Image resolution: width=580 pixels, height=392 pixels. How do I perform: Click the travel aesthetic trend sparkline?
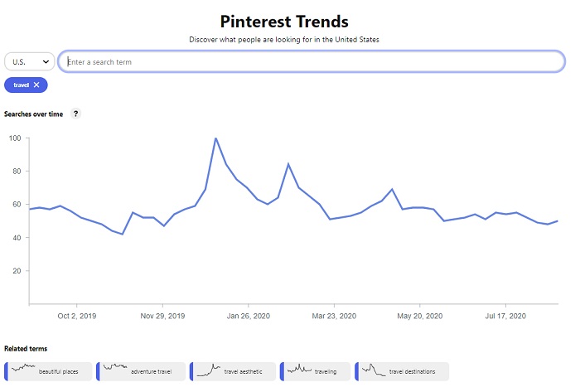[x=207, y=370]
